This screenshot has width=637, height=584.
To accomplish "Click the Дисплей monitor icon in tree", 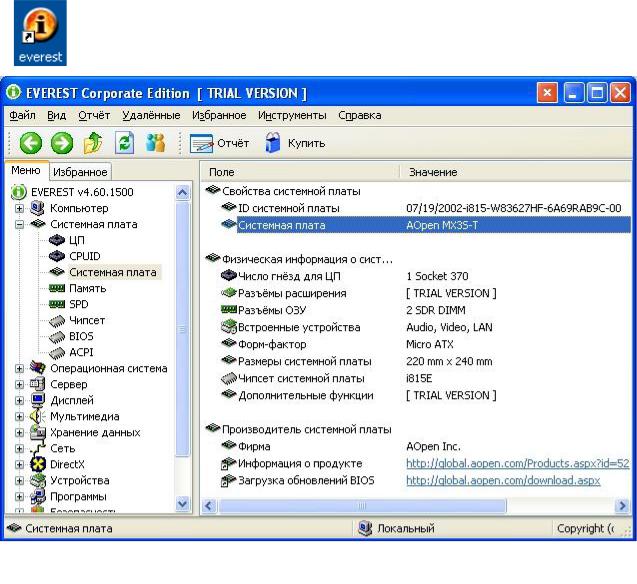I will (37, 400).
